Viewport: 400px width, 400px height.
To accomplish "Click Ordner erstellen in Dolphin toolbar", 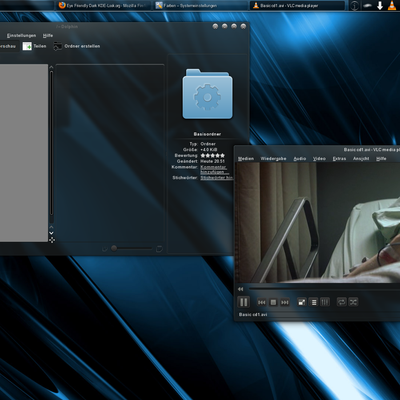I will (x=77, y=46).
